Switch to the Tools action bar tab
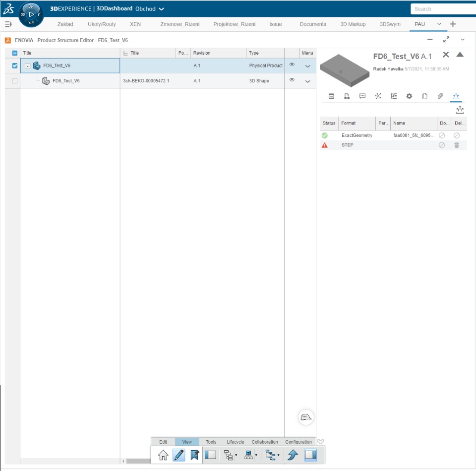The image size is (476, 471). (211, 442)
